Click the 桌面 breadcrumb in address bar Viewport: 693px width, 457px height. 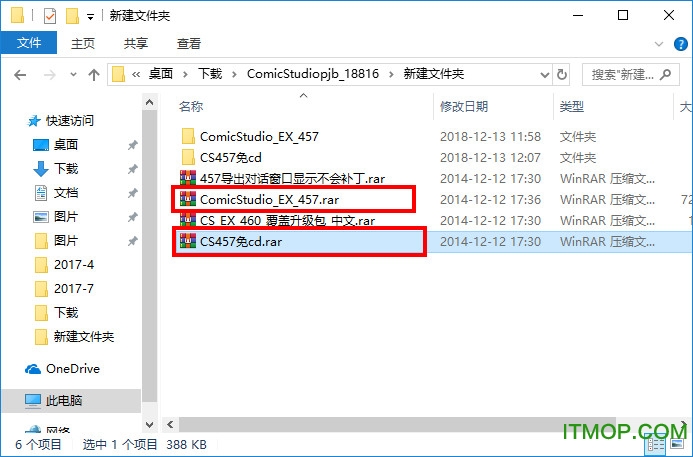(x=160, y=74)
